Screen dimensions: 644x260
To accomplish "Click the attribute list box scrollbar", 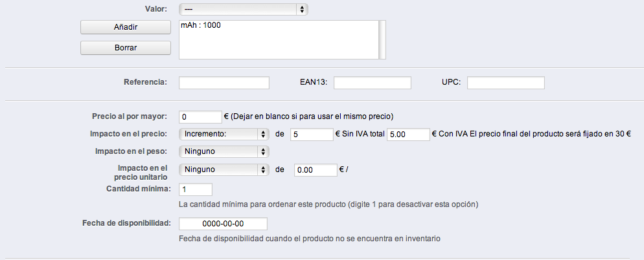I will tap(382, 39).
